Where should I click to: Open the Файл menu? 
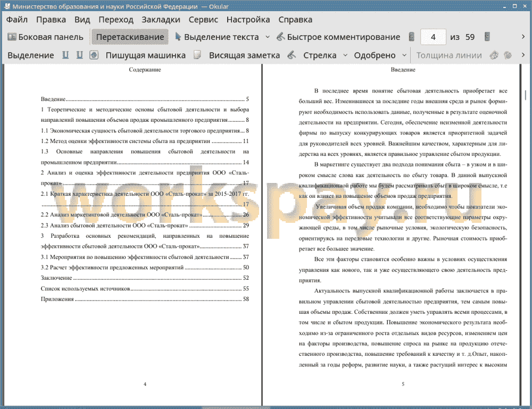click(x=17, y=20)
